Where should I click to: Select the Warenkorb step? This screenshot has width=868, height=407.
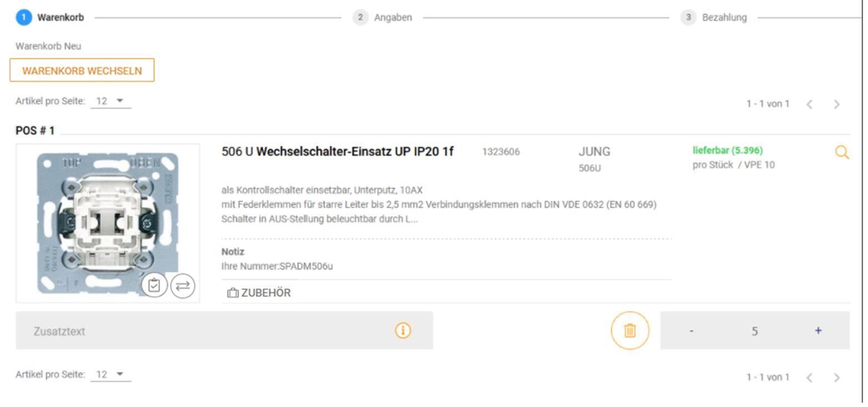[51, 17]
